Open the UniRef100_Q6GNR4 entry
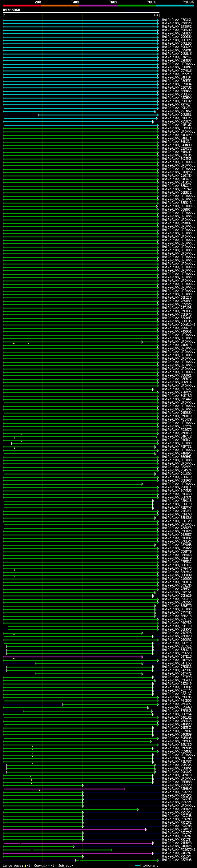The image size is (197, 868). click(x=176, y=210)
